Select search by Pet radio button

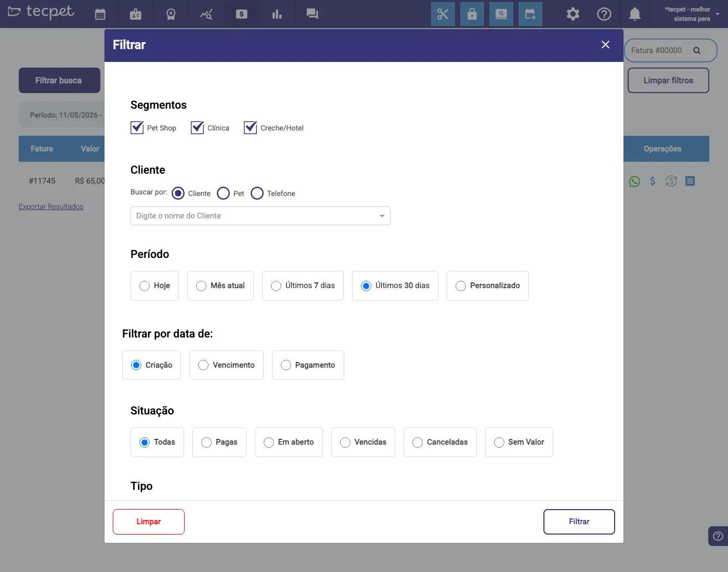click(x=223, y=193)
